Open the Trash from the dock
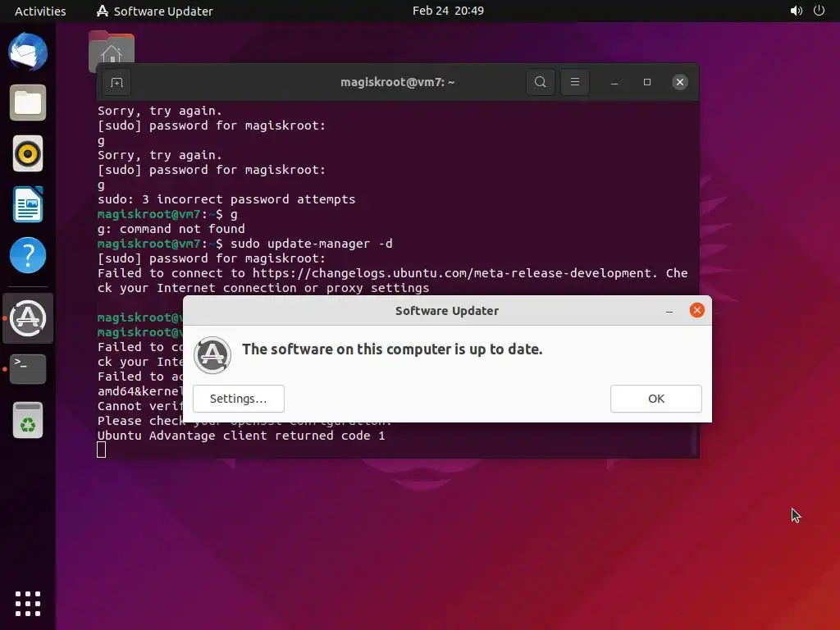This screenshot has height=630, width=840. tap(28, 420)
